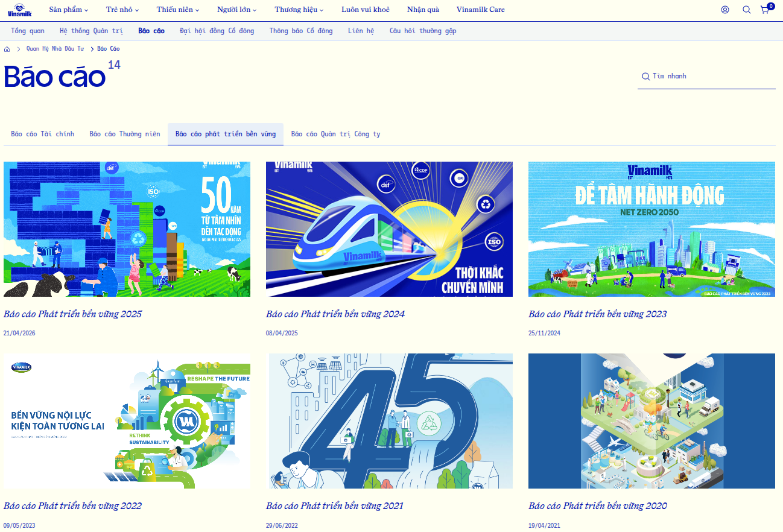Expand the Thiếu niên dropdown menu
The image size is (783, 532).
pos(178,10)
